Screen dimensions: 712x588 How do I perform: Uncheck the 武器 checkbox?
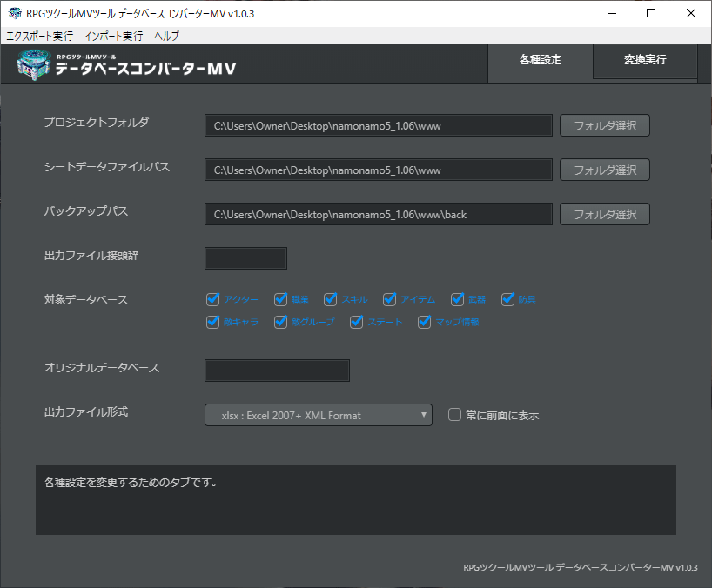coord(457,299)
